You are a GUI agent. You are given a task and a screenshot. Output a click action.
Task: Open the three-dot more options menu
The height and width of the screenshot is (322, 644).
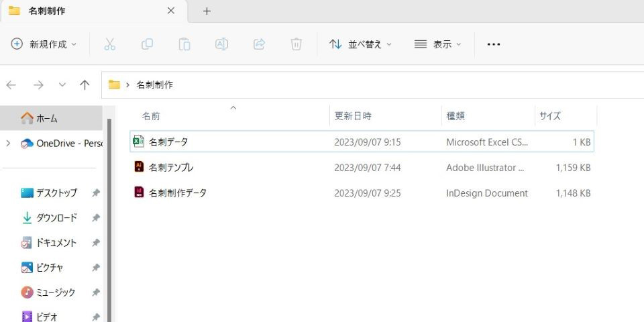[x=494, y=44]
